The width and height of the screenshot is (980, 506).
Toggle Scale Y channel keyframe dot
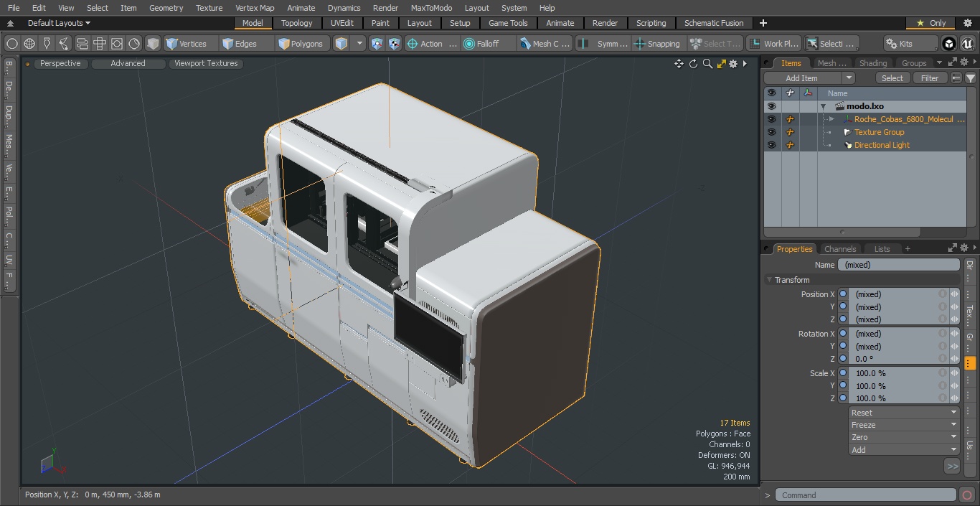point(843,386)
